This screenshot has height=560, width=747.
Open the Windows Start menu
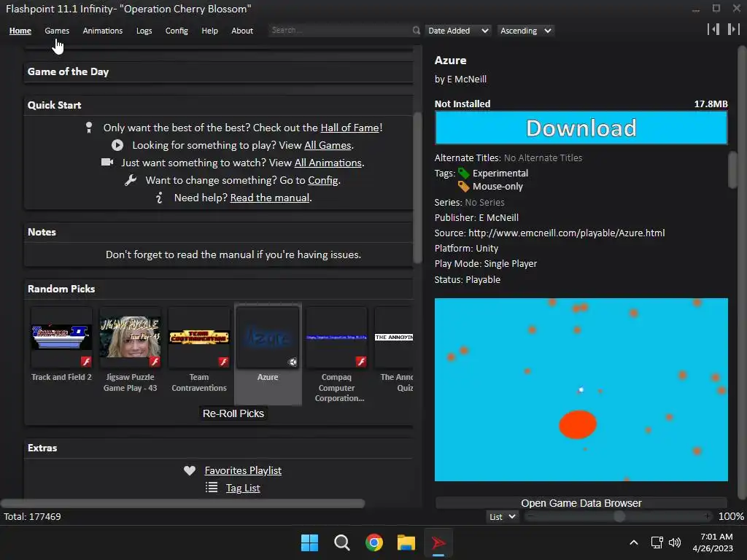[309, 542]
